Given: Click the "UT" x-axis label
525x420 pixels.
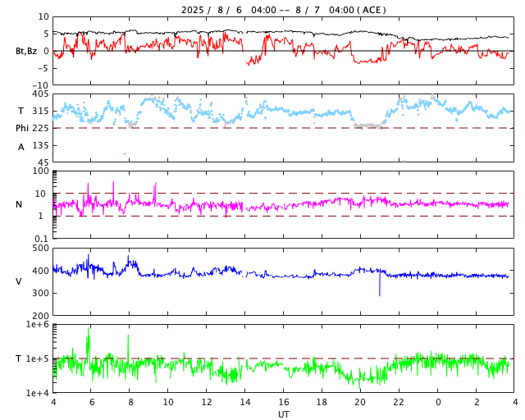Looking at the screenshot, I should [284, 414].
